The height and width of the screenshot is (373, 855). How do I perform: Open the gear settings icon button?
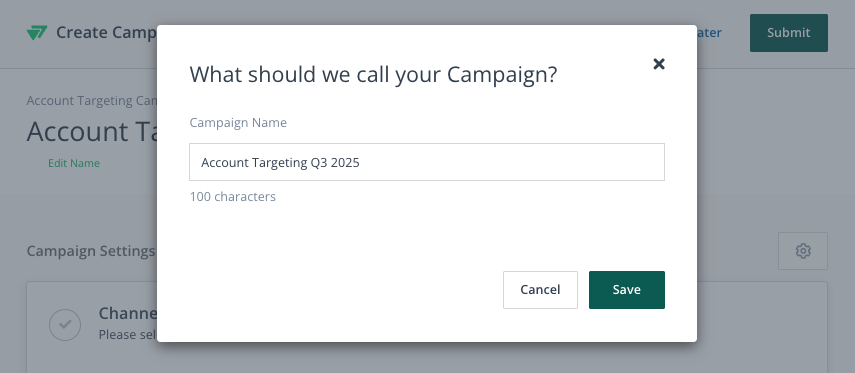[x=803, y=251]
